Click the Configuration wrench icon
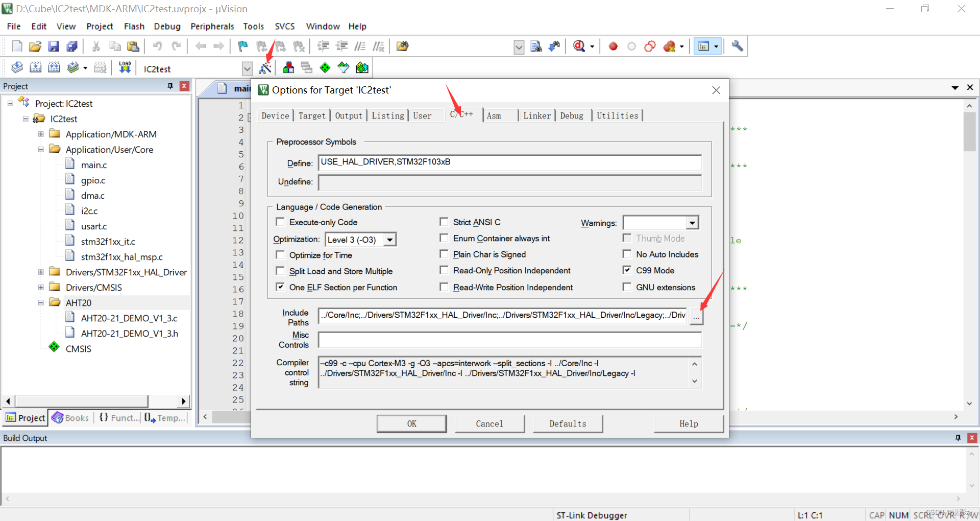This screenshot has height=521, width=980. coord(737,46)
